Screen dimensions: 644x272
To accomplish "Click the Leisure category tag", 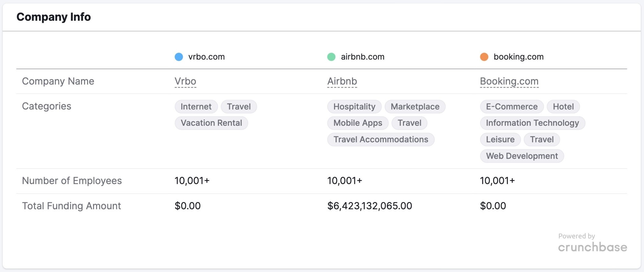I will [500, 140].
